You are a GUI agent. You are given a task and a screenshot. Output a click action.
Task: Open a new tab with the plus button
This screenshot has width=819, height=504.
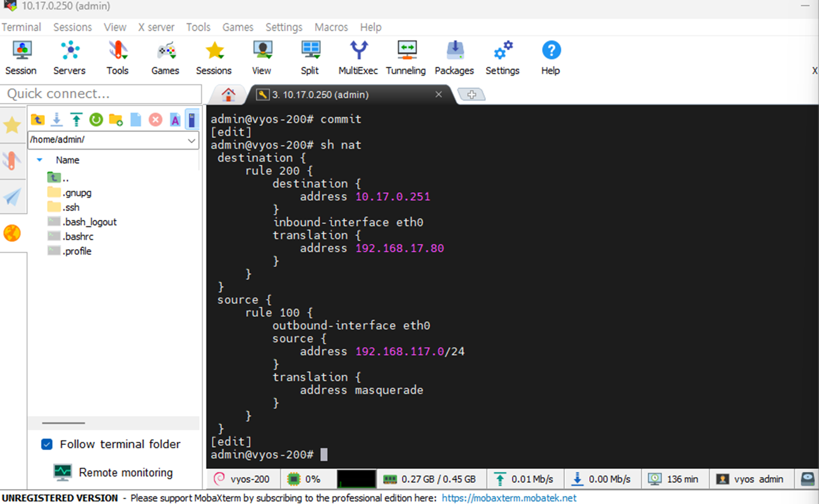[471, 94]
